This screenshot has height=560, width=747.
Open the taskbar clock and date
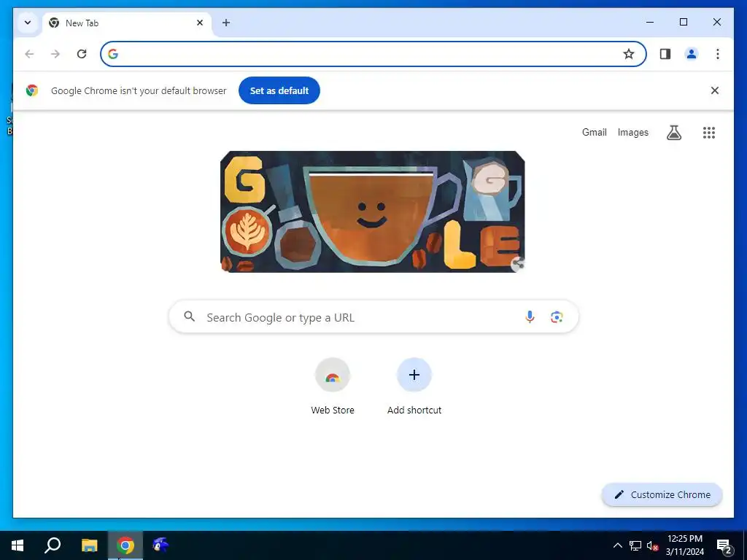pyautogui.click(x=684, y=545)
